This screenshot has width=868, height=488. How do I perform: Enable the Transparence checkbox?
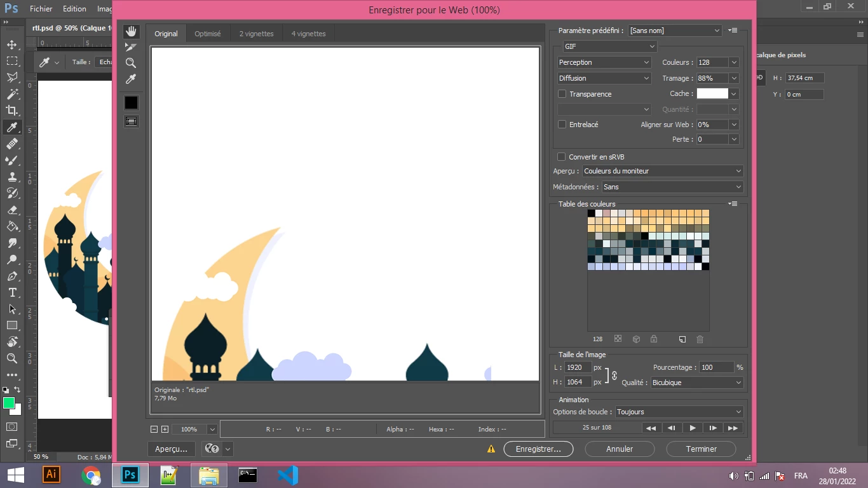[x=562, y=93]
